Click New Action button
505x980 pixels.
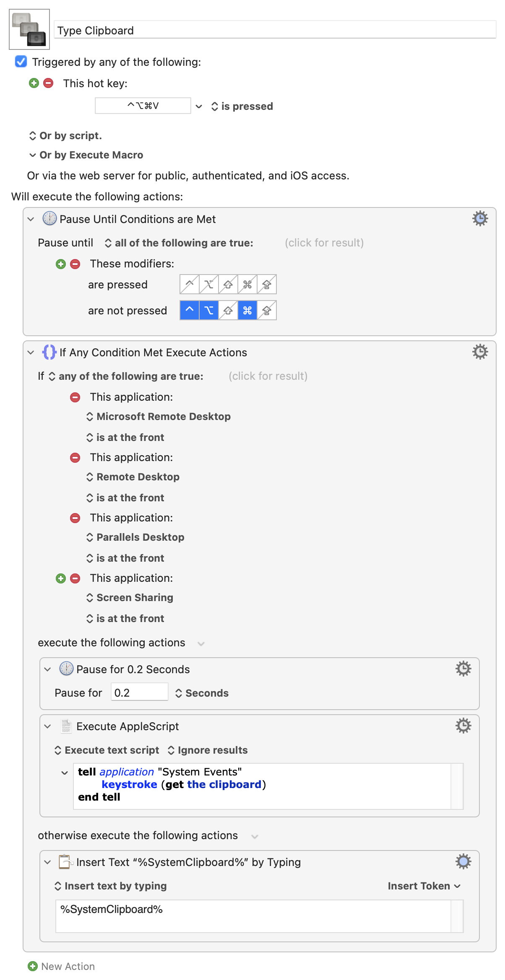[x=61, y=966]
